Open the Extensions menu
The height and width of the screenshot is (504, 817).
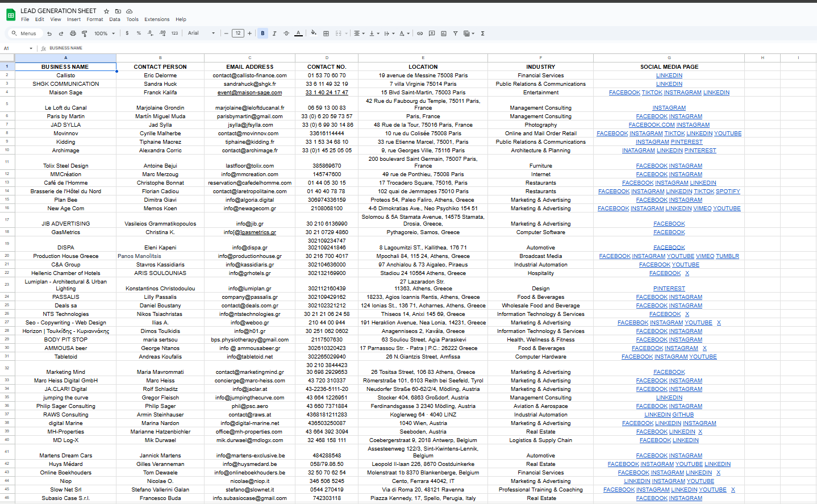(x=157, y=19)
